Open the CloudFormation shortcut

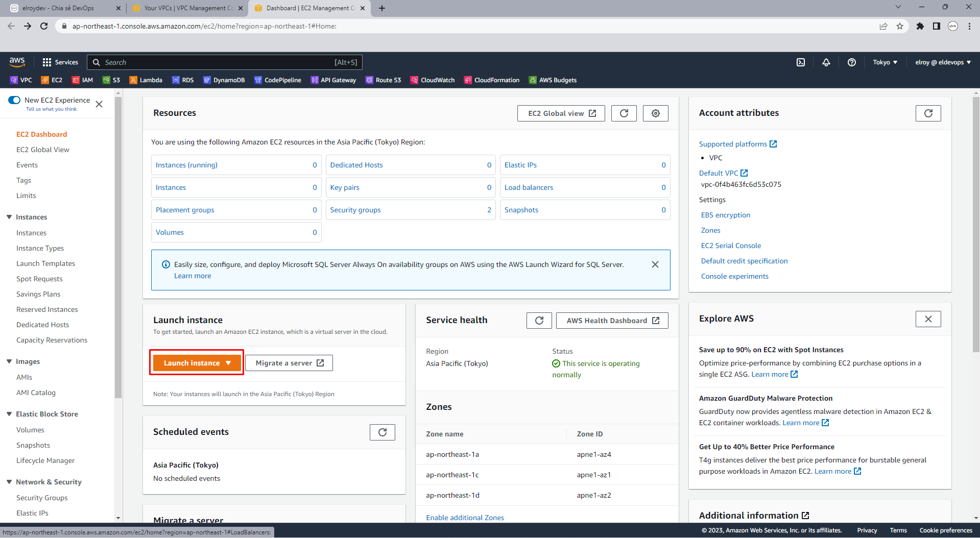tap(491, 80)
